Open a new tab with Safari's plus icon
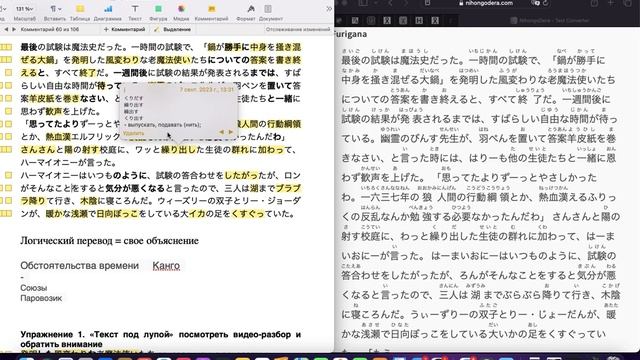Image resolution: width=640 pixels, height=360 pixels. click(611, 3)
